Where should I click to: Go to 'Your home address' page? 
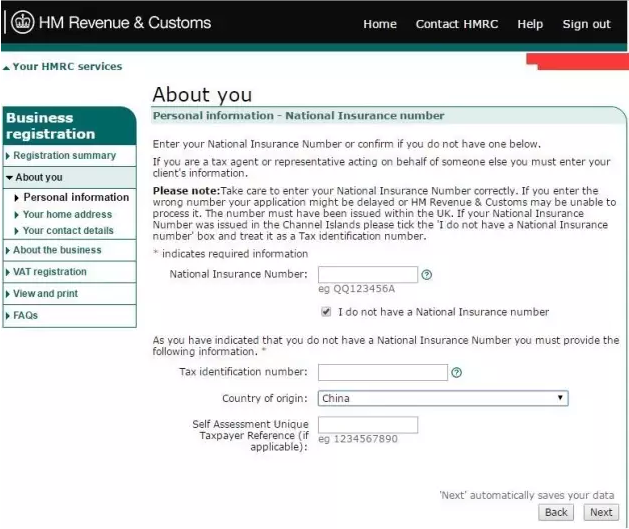tap(67, 214)
